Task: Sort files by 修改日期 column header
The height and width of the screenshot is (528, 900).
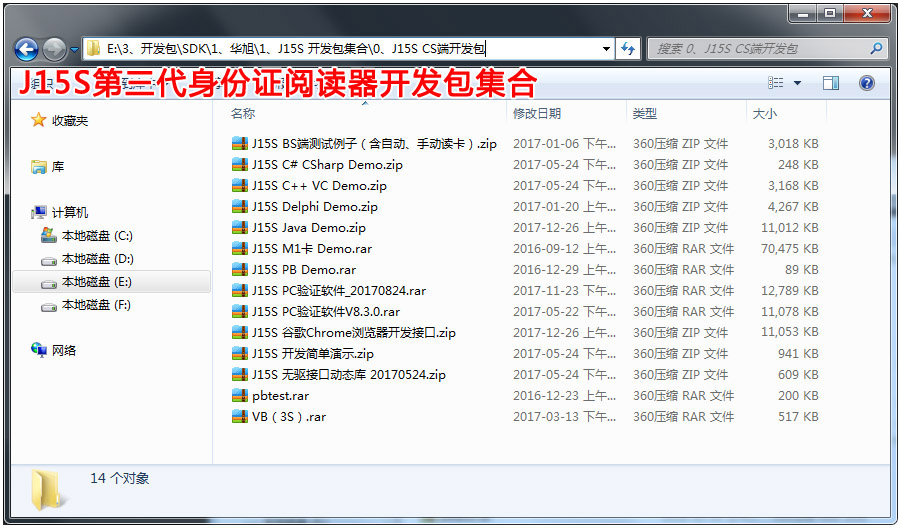Action: [537, 113]
